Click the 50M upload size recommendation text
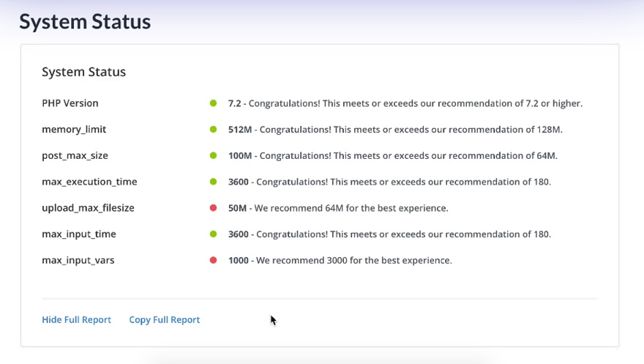The image size is (644, 364). pos(338,208)
